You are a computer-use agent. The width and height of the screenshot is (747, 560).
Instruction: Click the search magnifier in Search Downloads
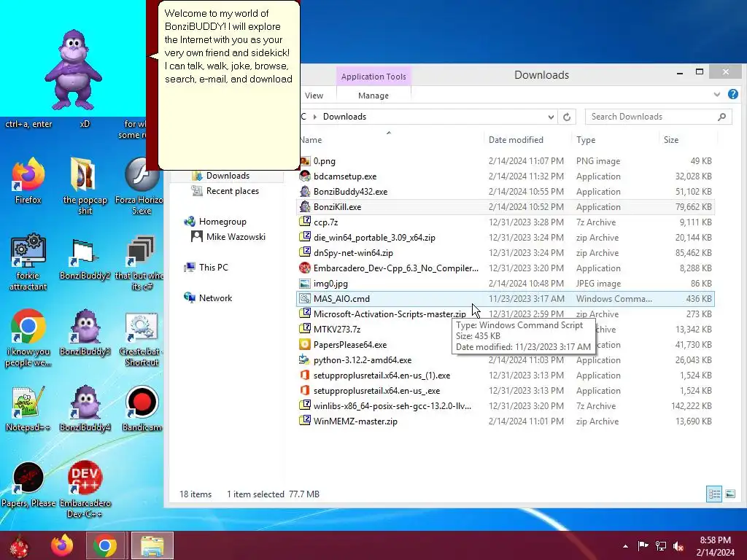[x=721, y=117]
